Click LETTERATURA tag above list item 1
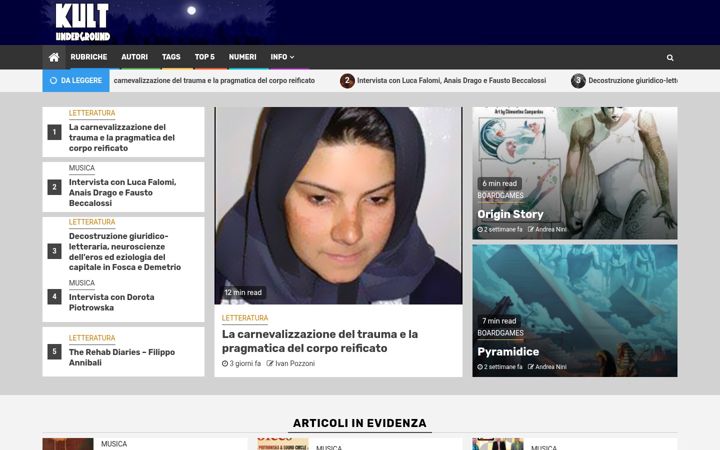Viewport: 720px width, 450px height. pos(92,113)
